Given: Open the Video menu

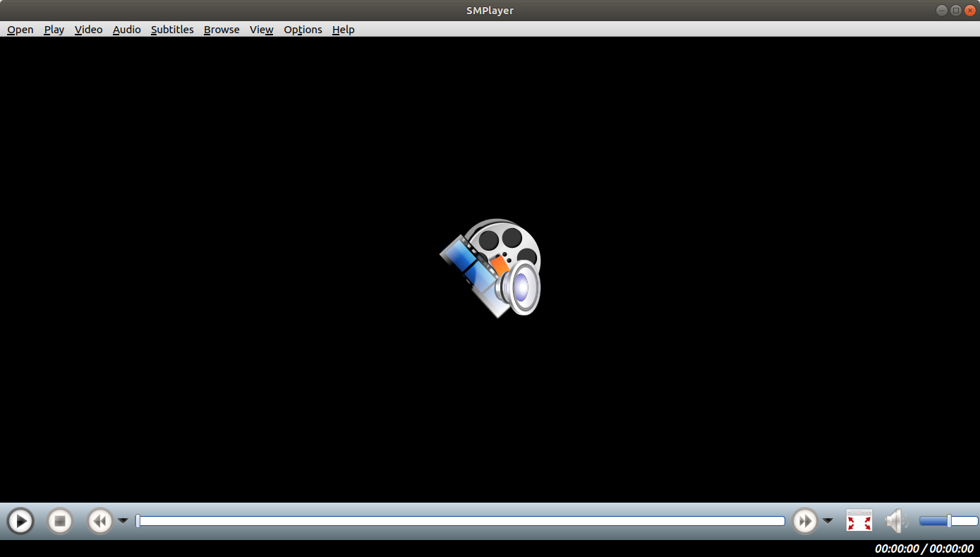Looking at the screenshot, I should 89,30.
